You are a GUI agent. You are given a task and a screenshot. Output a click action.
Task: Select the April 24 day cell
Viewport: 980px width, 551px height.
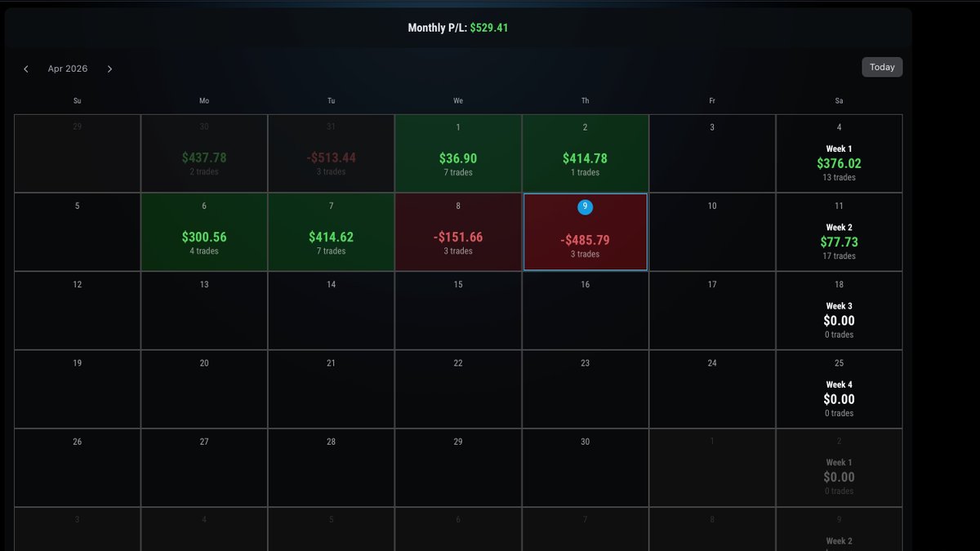[x=712, y=389]
